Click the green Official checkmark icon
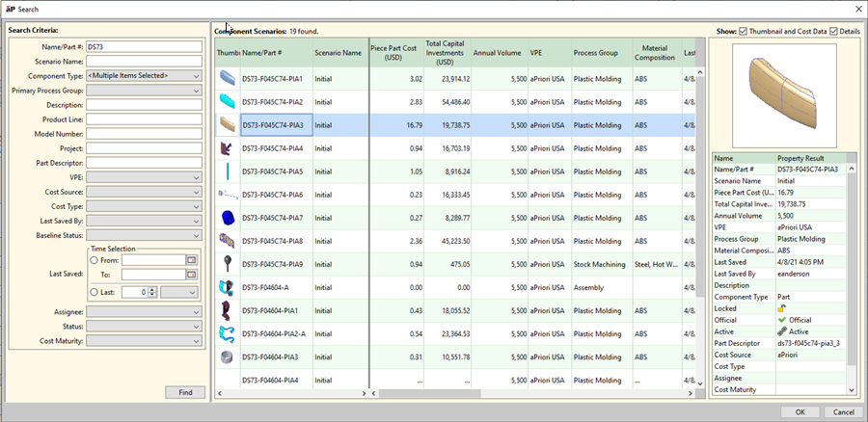Screen dimensions: 868x422 (782, 320)
